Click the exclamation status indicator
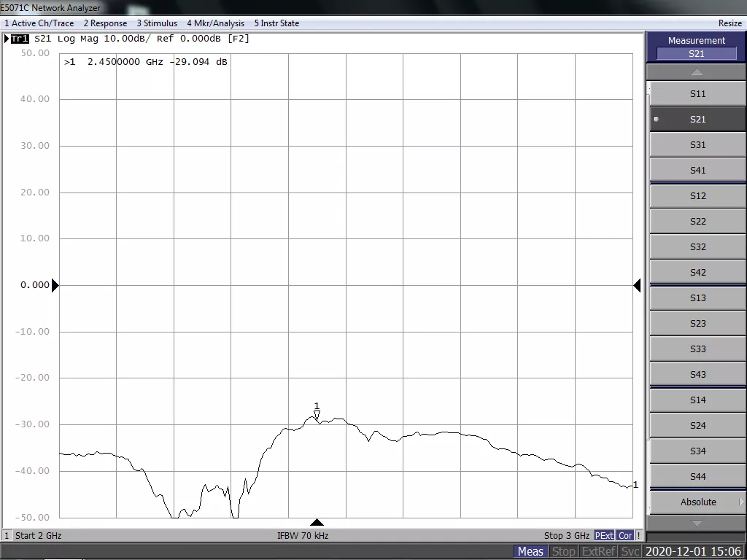This screenshot has width=747, height=560. [x=639, y=535]
